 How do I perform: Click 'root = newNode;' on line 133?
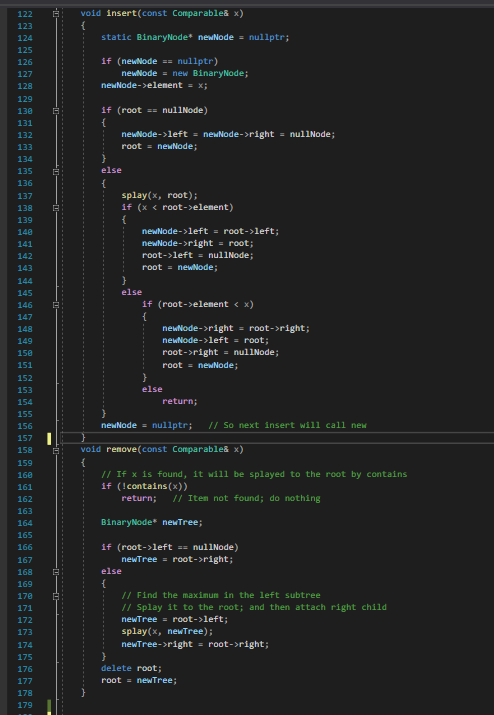click(159, 146)
